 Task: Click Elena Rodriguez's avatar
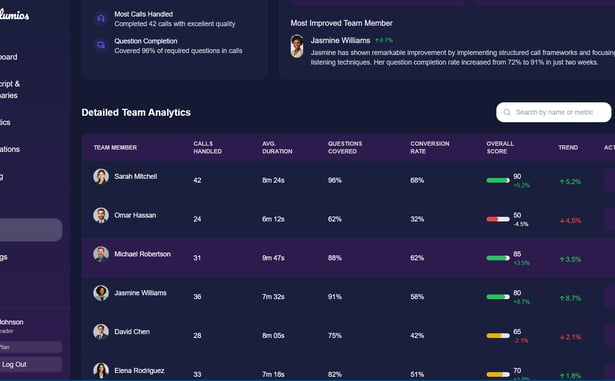tap(101, 371)
